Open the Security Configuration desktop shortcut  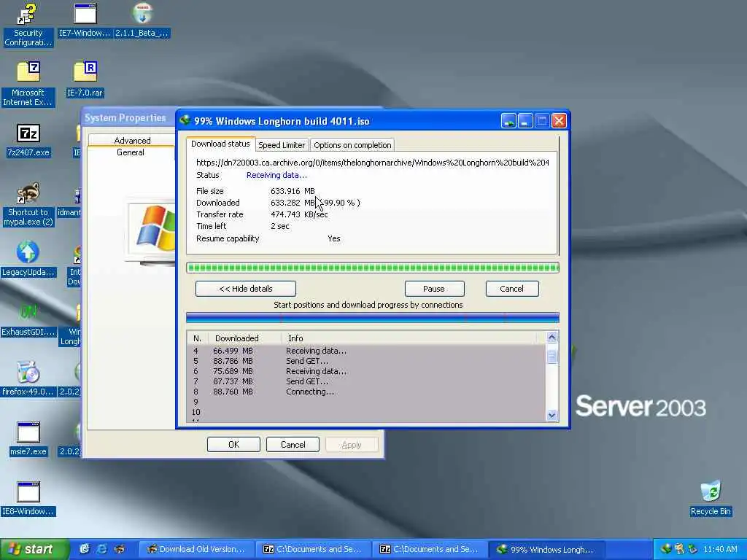point(28,25)
